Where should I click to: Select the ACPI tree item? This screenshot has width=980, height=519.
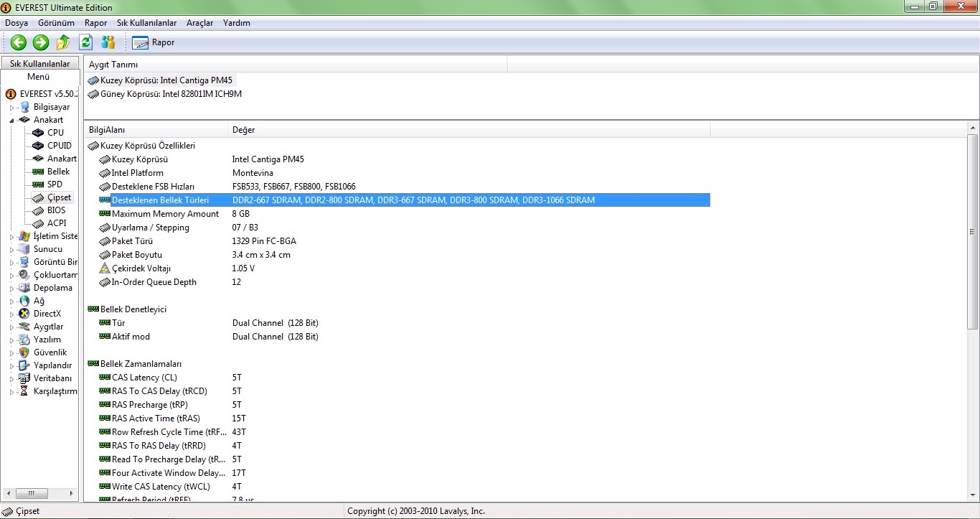click(x=57, y=223)
